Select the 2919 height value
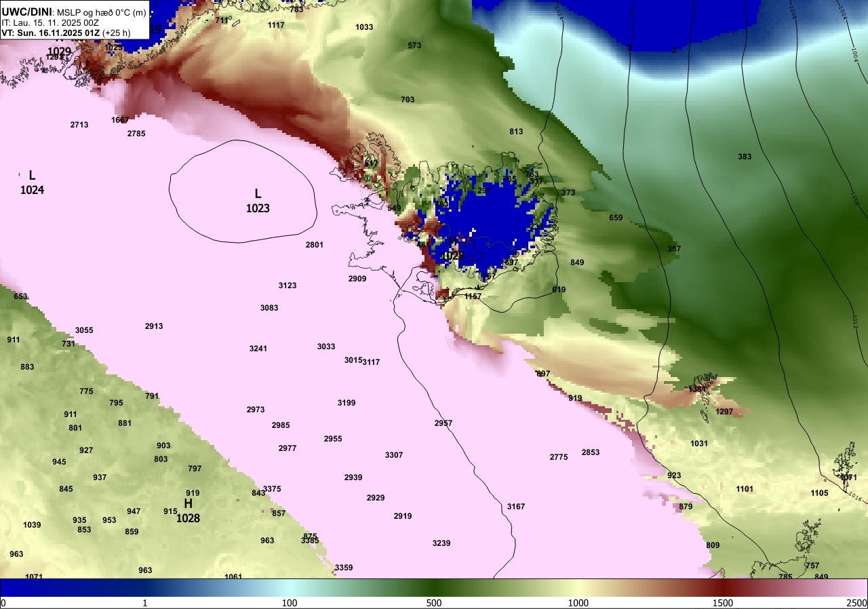 (x=403, y=516)
